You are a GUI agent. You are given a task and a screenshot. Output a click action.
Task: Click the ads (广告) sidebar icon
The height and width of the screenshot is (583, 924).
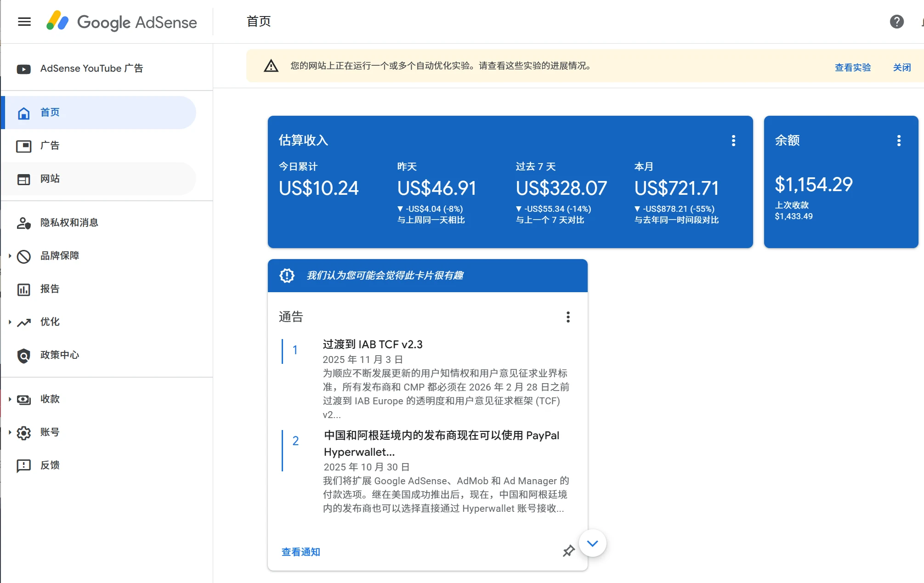pos(24,146)
